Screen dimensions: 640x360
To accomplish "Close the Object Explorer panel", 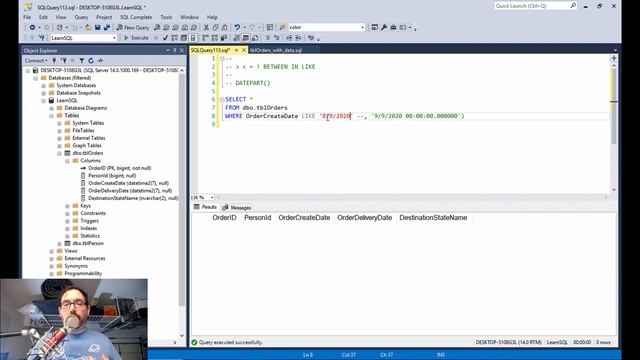I will [x=182, y=50].
